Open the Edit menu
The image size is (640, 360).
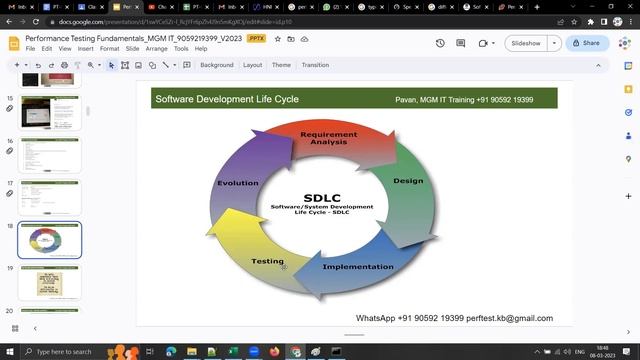pos(47,49)
